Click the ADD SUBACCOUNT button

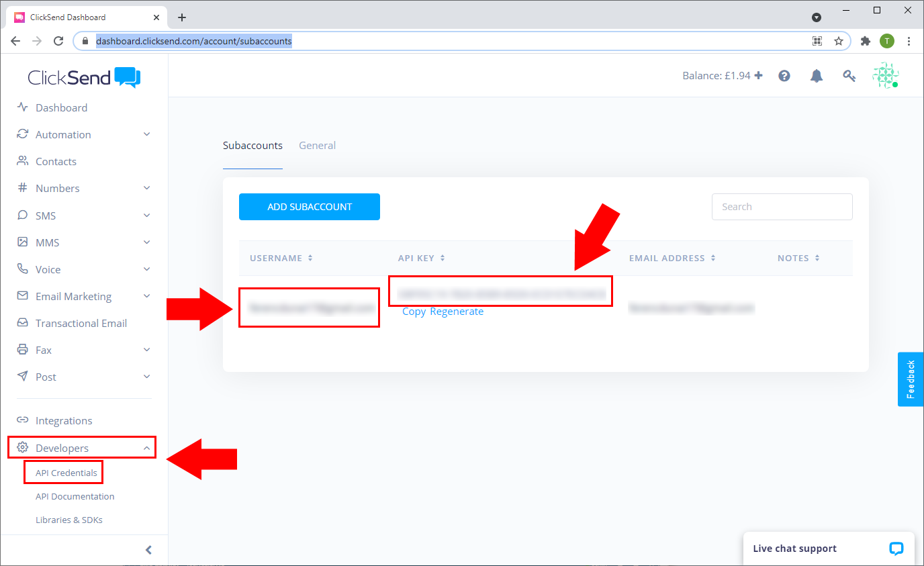(310, 207)
